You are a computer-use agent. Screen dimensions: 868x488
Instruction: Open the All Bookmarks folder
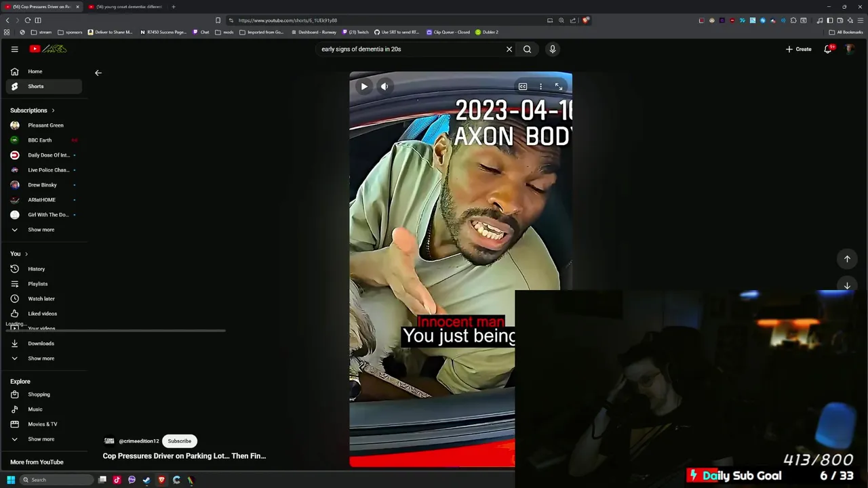pyautogui.click(x=846, y=32)
